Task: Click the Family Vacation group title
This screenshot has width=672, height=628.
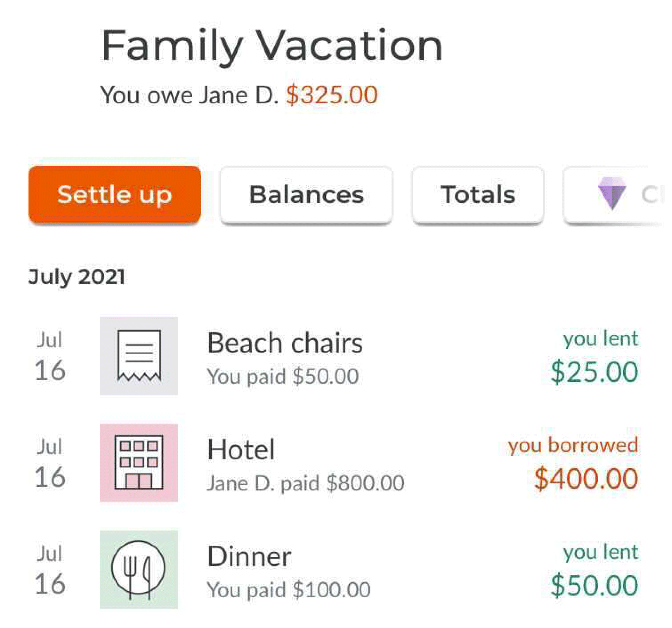Action: click(272, 46)
